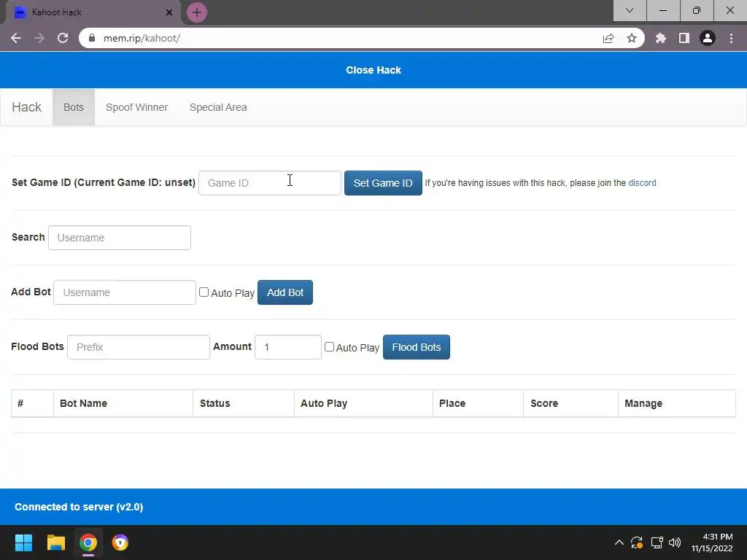Click the Add Bot button
The image size is (747, 560).
point(285,292)
